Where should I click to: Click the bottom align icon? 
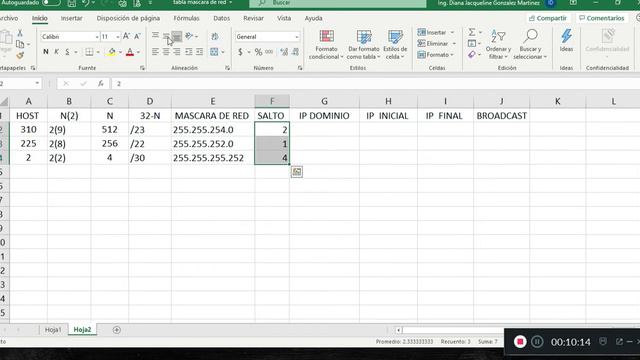(x=177, y=36)
